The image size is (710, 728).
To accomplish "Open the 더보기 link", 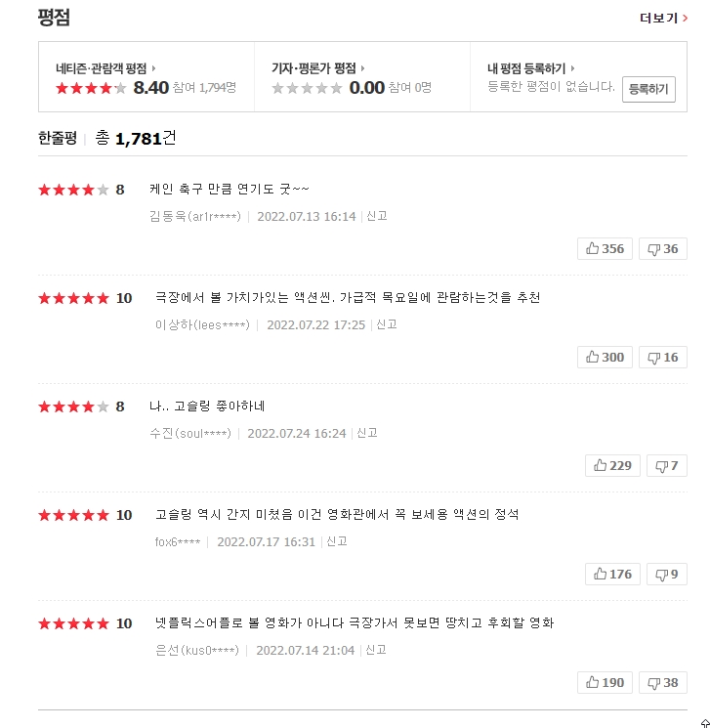I will coord(663,18).
